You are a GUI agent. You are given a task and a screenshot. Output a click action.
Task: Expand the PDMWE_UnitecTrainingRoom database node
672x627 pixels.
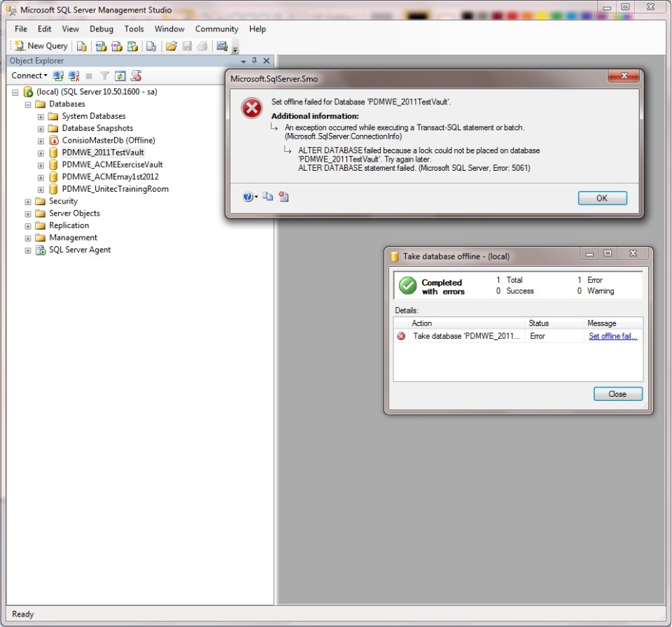pyautogui.click(x=41, y=190)
